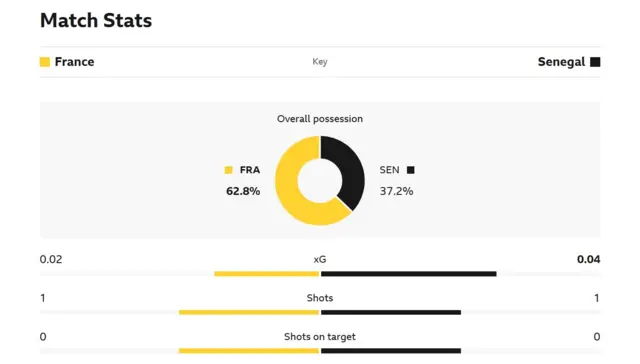Click the black Shots bar for Senegal

click(391, 313)
